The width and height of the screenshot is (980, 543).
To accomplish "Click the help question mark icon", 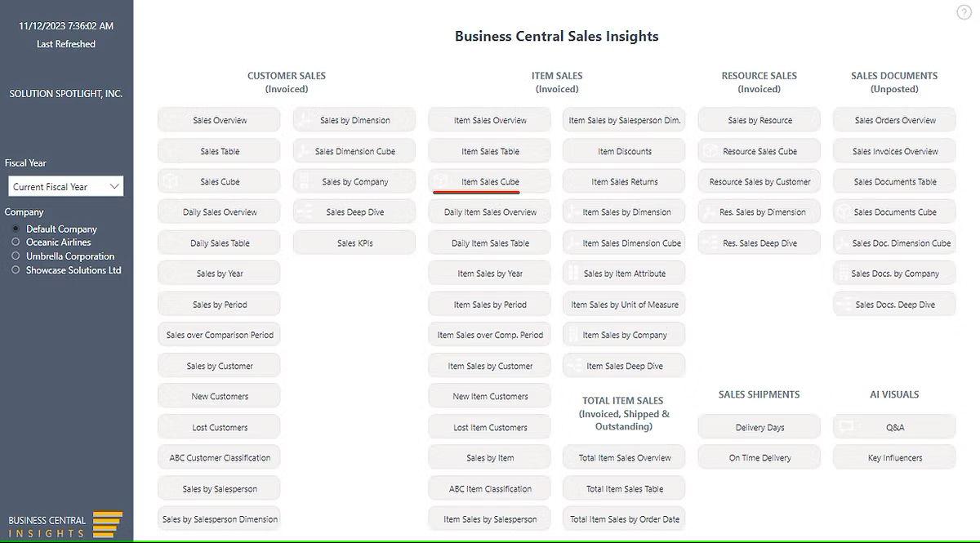I will (x=963, y=11).
